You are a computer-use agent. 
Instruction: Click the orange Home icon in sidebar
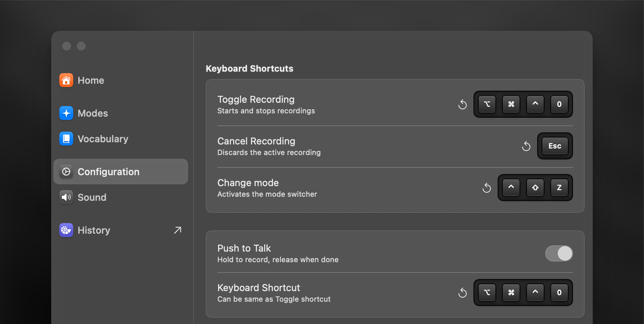click(66, 80)
